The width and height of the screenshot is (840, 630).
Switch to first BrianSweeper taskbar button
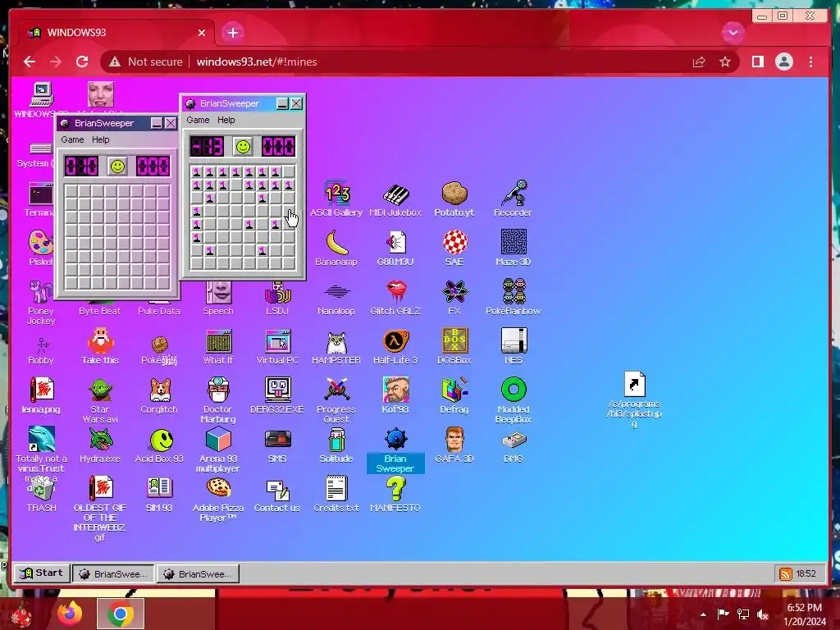click(113, 573)
